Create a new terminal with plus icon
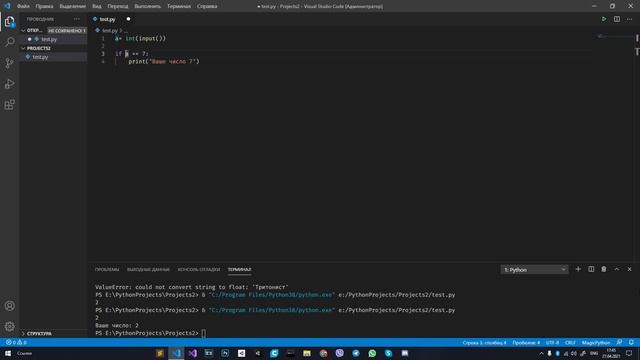 [x=578, y=269]
